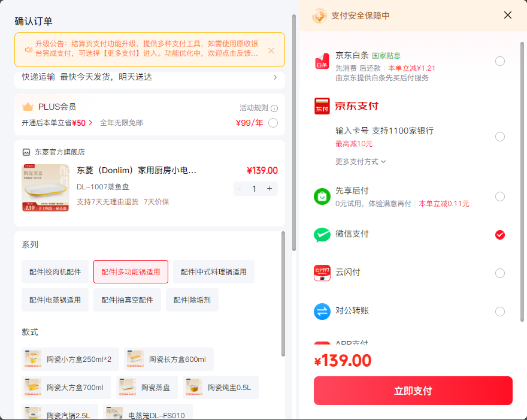This screenshot has height=420, width=527.
Task: Click the 活动规则 info circle icon
Action: tap(274, 108)
